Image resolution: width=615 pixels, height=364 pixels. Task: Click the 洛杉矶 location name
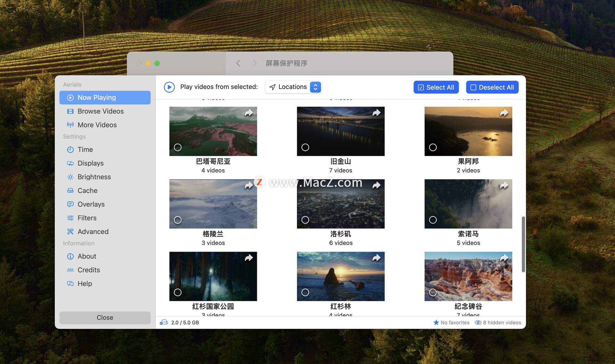pyautogui.click(x=340, y=234)
